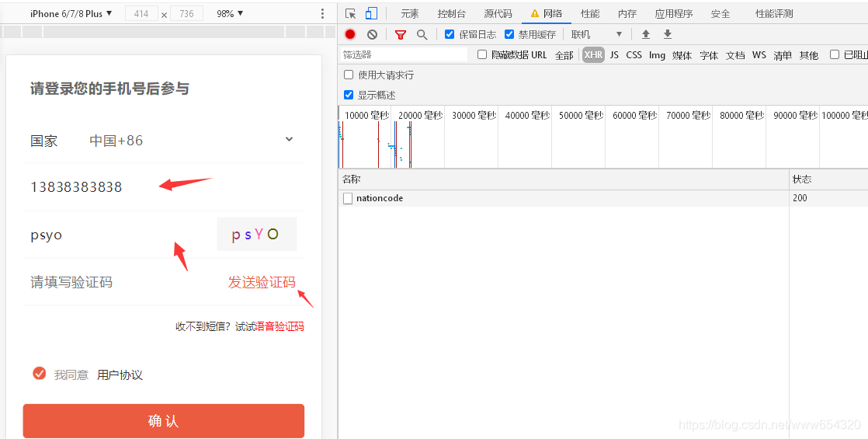
Task: Enable 使用大请求行 checkbox
Action: (x=349, y=75)
